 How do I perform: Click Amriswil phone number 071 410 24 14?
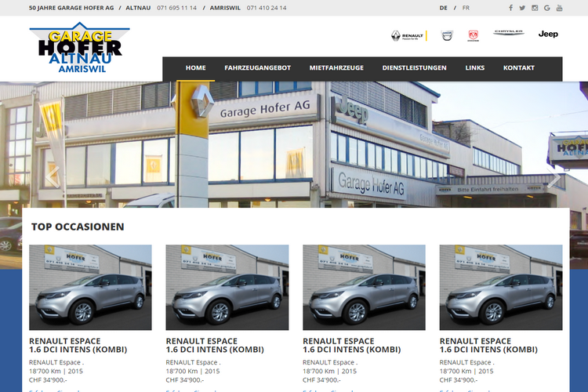[x=267, y=8]
